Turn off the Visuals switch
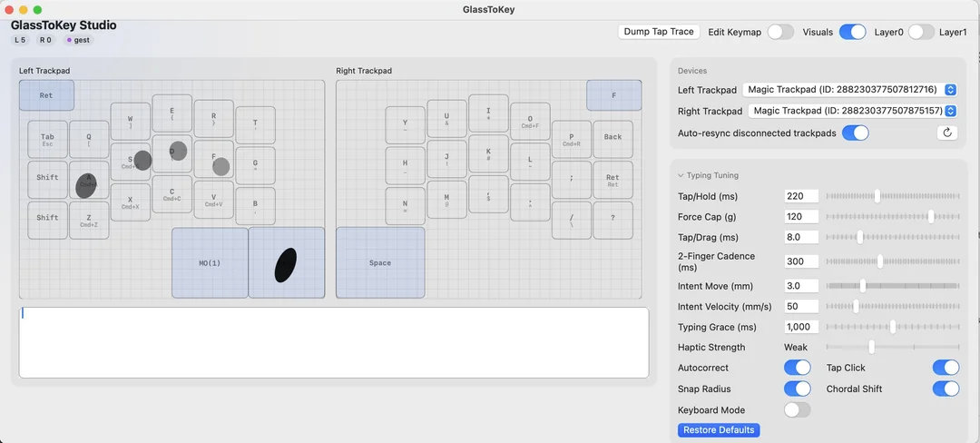The width and height of the screenshot is (980, 443). coord(852,32)
